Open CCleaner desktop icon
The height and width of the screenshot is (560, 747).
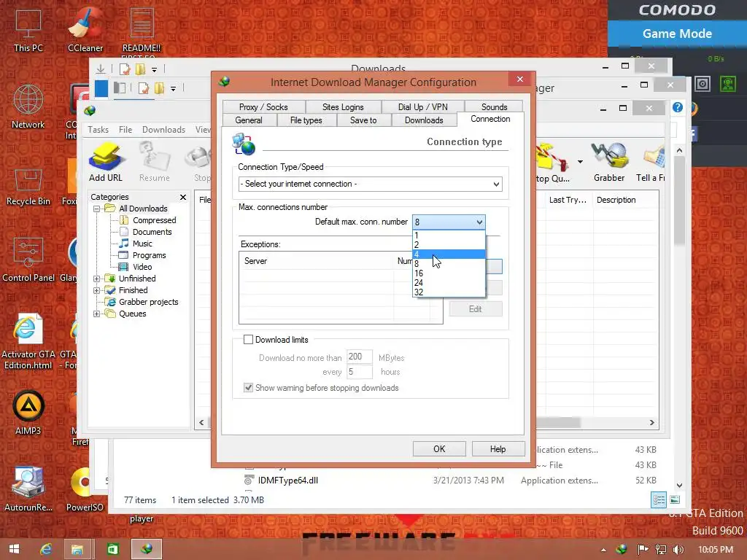[x=85, y=31]
